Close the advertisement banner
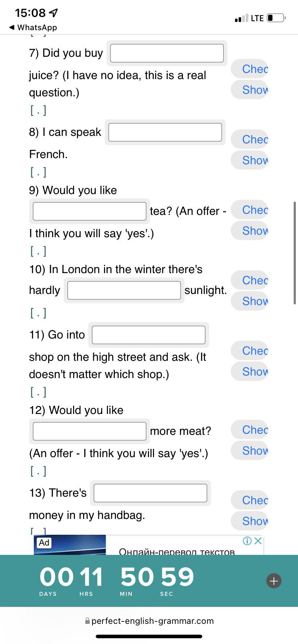Screen dimensions: 298x644 coord(258,541)
